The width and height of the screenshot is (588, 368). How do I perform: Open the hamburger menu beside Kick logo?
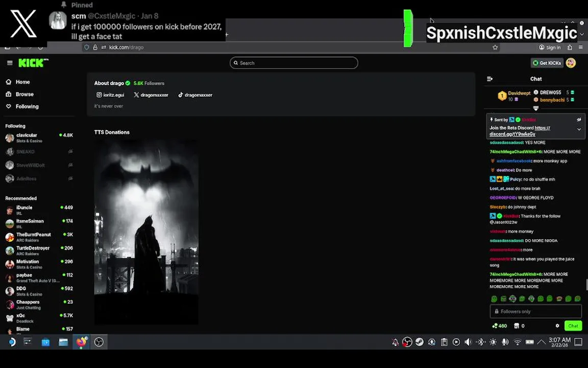[x=10, y=63]
